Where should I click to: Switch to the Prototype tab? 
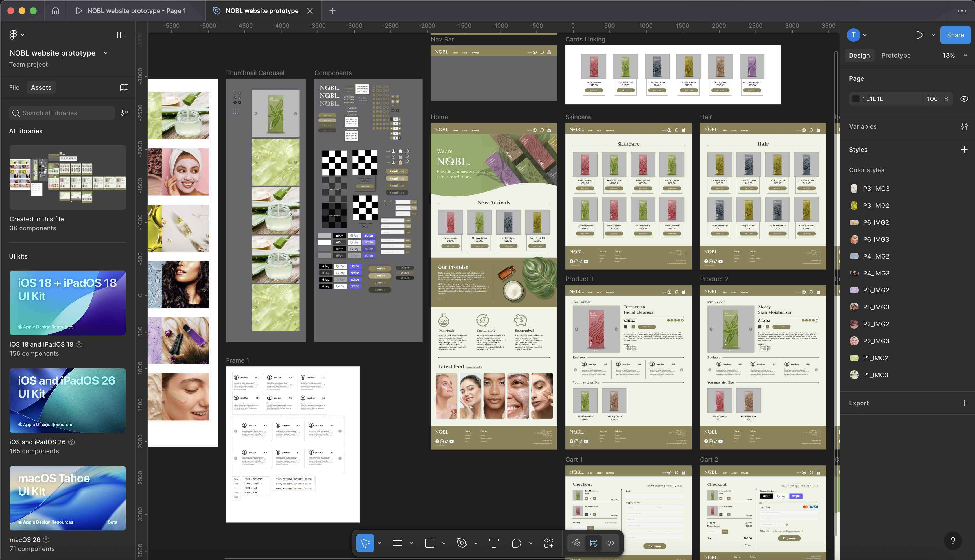click(895, 55)
